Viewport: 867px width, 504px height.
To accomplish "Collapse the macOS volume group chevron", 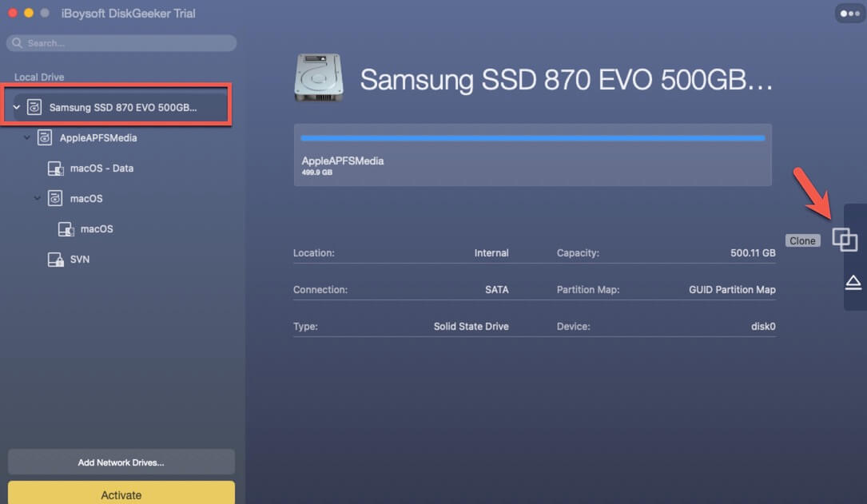I will (38, 198).
